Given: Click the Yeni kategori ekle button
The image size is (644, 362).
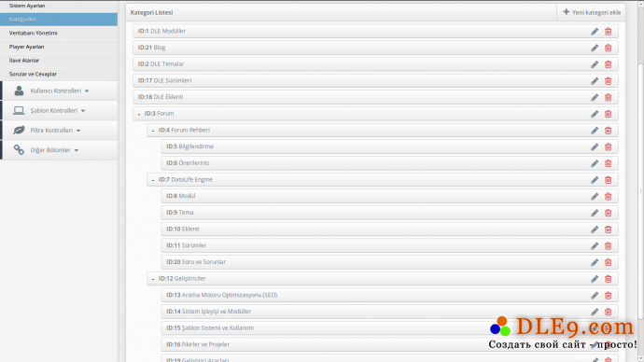Looking at the screenshot, I should (x=592, y=12).
